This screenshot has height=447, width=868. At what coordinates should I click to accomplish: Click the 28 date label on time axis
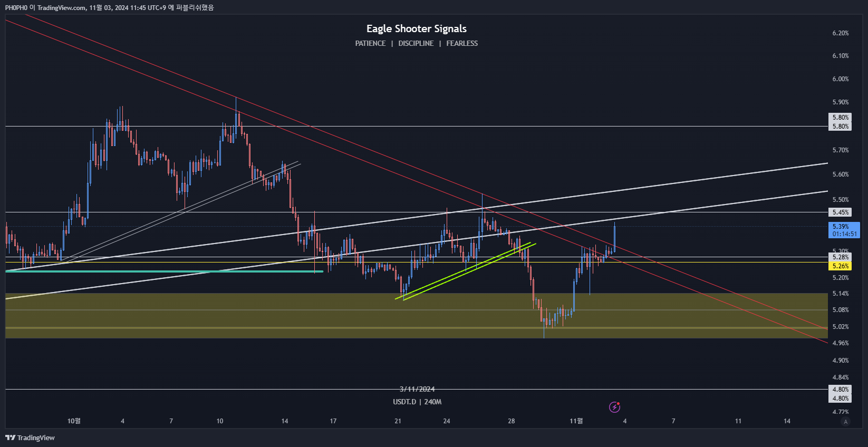(x=512, y=421)
